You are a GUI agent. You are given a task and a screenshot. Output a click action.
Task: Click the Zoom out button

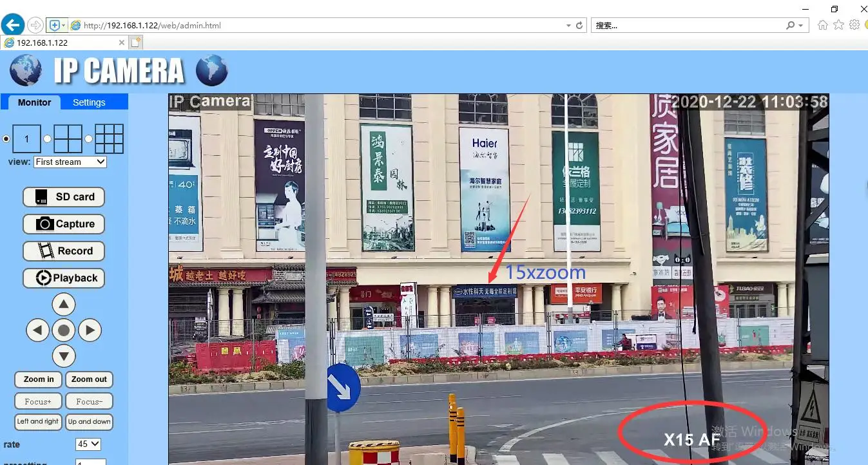pos(89,380)
